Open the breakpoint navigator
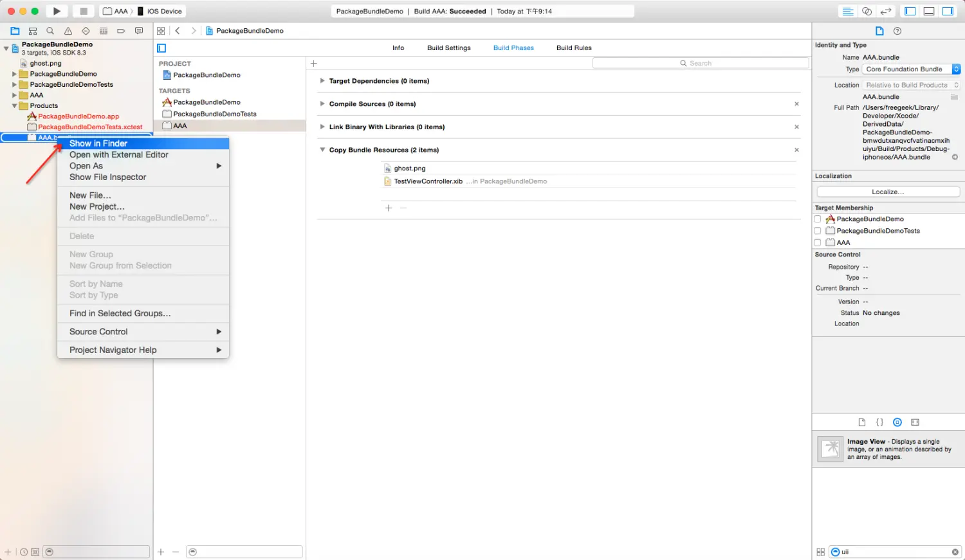The image size is (965, 560). point(121,31)
